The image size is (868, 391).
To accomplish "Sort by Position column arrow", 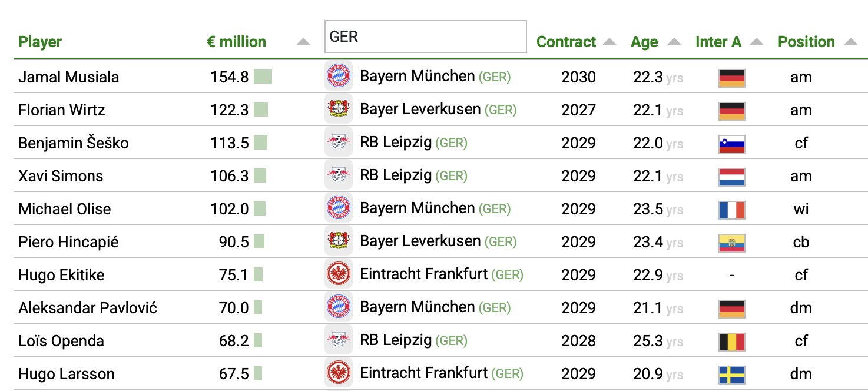I will click(850, 42).
